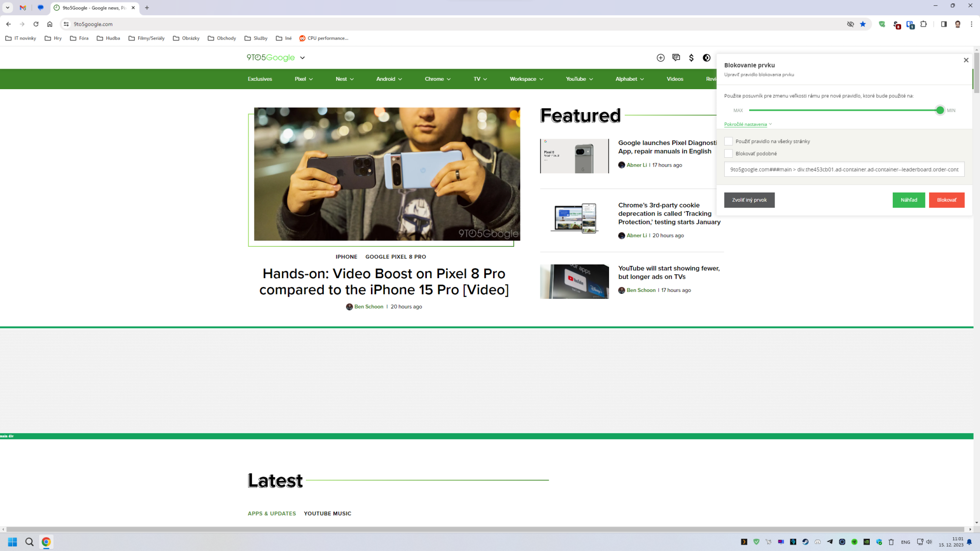
Task: Click the blocking rule input field
Action: click(x=844, y=169)
